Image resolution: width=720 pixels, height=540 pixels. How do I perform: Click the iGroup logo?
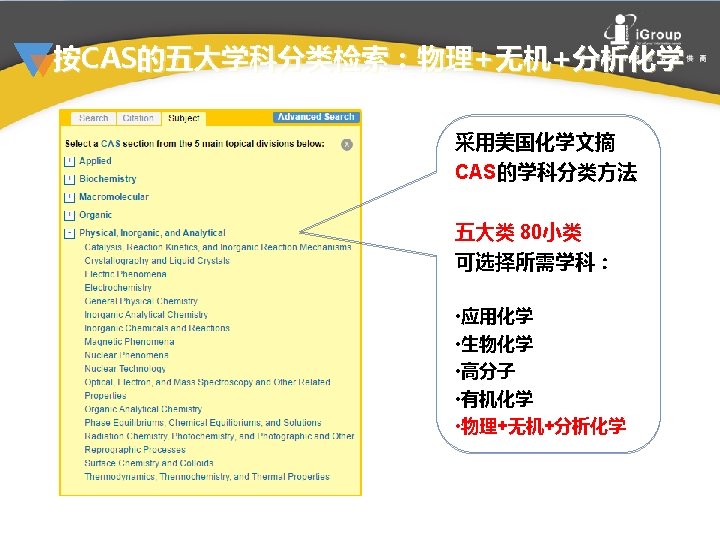(x=643, y=29)
